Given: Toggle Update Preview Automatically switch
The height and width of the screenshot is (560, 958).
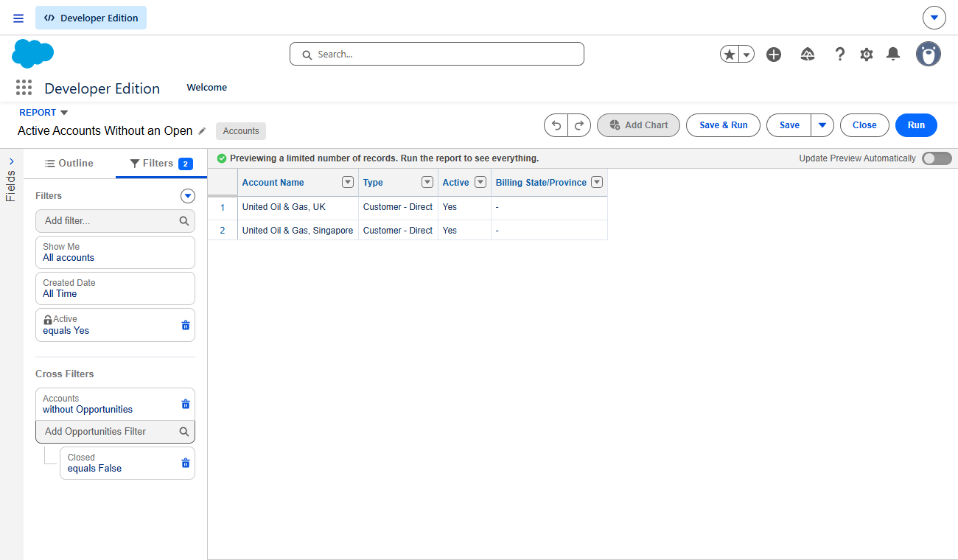Looking at the screenshot, I should click(937, 158).
